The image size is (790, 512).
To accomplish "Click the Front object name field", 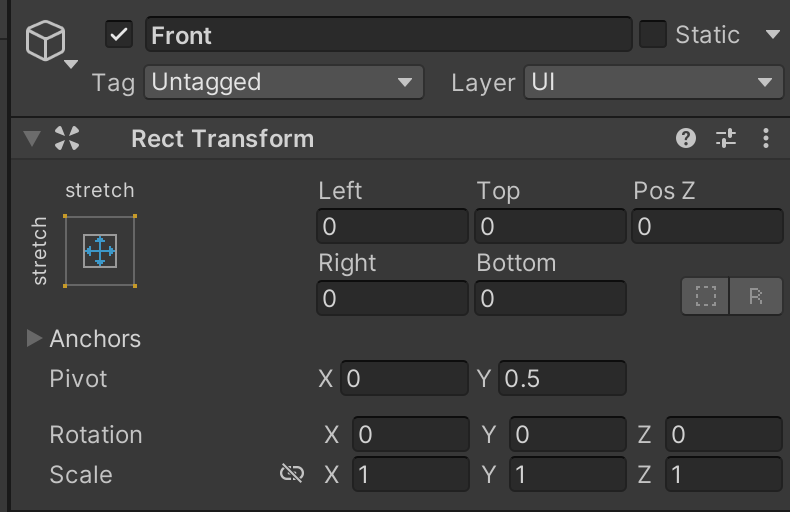I will 388,34.
